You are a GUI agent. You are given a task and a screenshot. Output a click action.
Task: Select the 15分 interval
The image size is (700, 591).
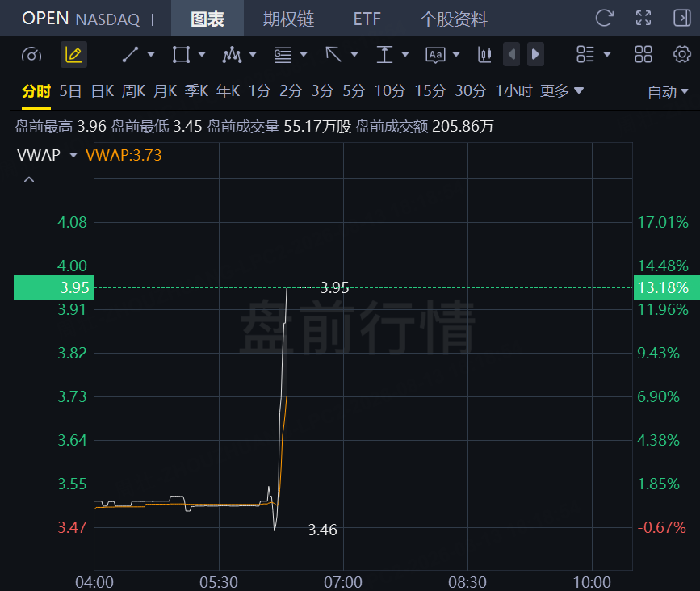(431, 91)
